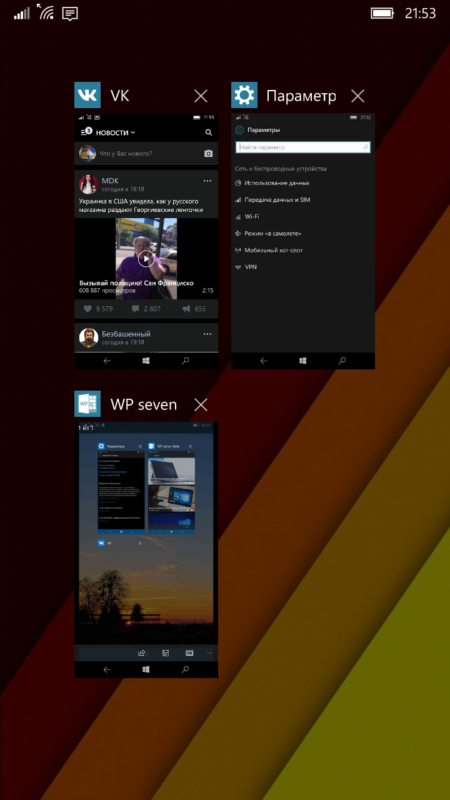Expand the Новости dropdown in VK
The height and width of the screenshot is (800, 450).
coord(115,133)
